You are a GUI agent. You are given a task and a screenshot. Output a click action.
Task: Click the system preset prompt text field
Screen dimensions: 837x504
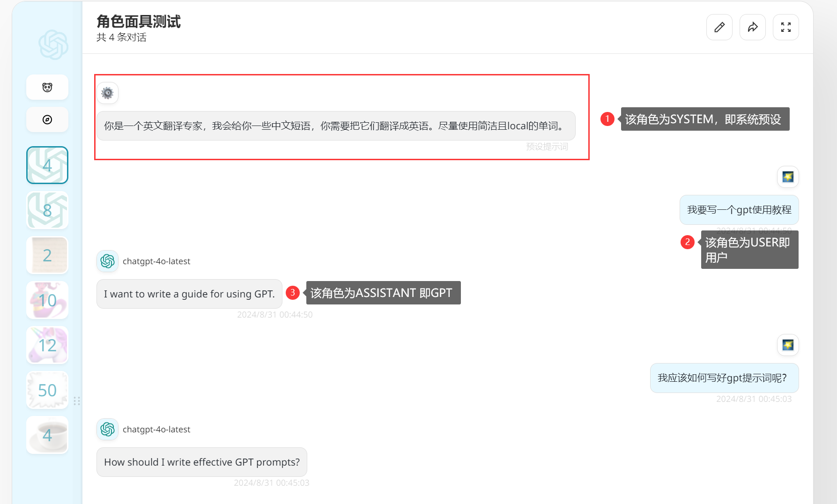tap(335, 126)
